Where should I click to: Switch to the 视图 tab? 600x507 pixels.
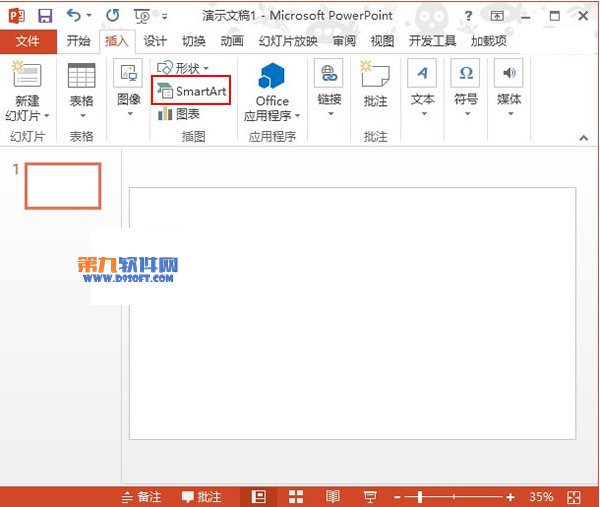click(x=382, y=41)
